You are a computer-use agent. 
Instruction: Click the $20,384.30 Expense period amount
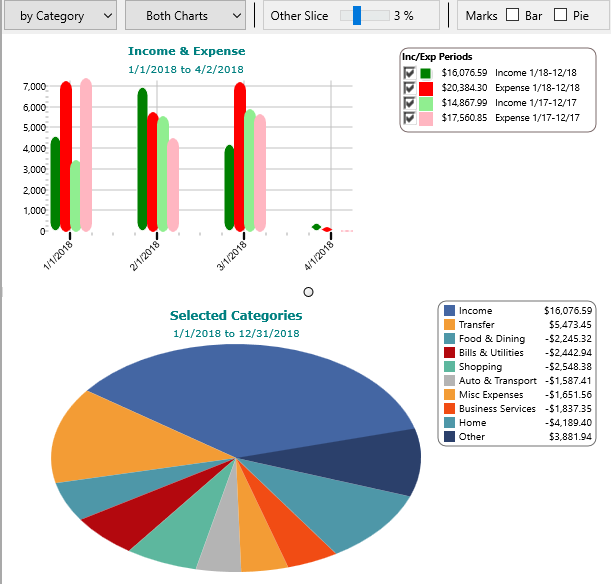pos(464,88)
